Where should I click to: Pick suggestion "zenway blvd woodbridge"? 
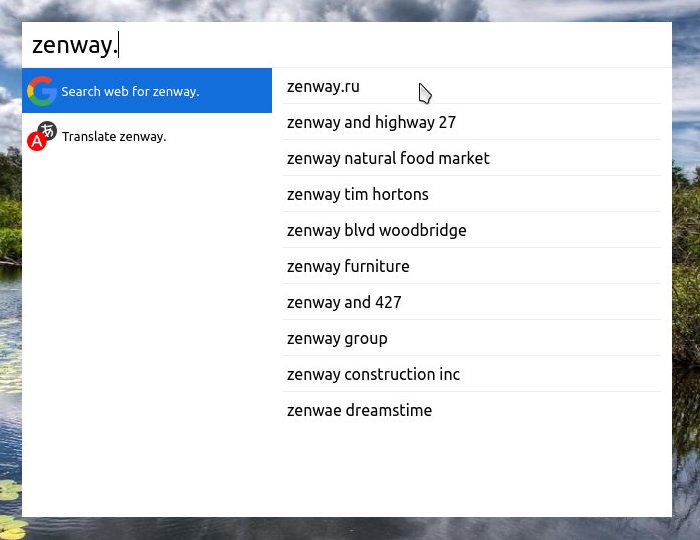(x=471, y=230)
